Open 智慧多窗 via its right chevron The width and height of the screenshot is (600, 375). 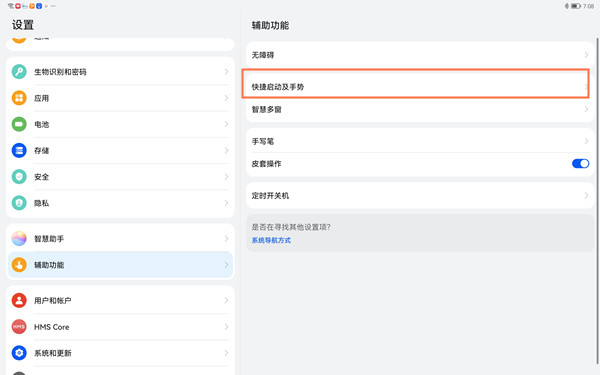tap(586, 109)
